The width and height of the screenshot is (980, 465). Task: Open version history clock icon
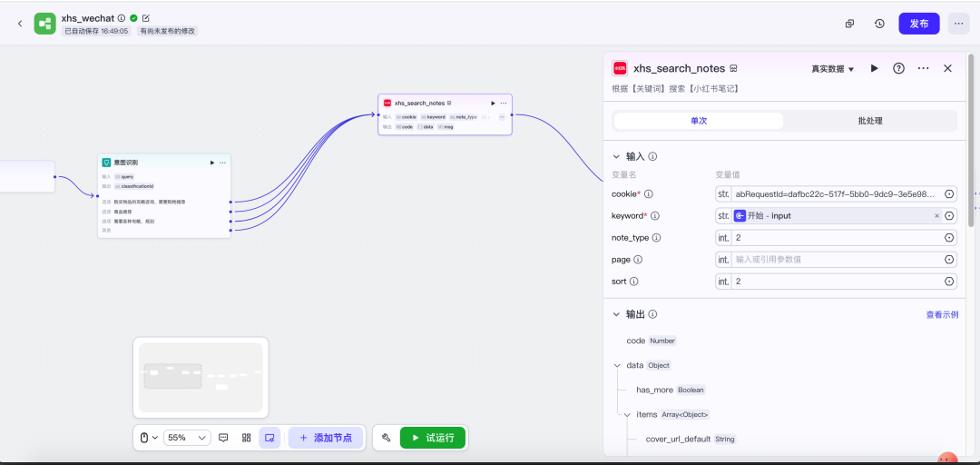pyautogui.click(x=879, y=24)
